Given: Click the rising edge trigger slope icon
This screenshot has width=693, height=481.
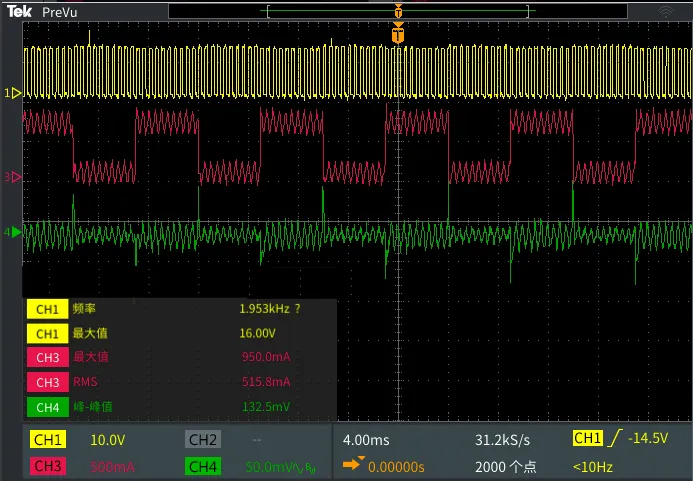Looking at the screenshot, I should click(615, 438).
